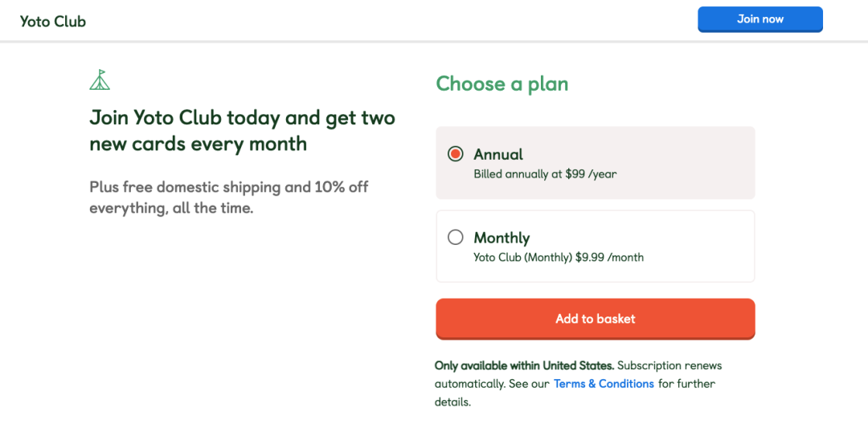Open the Terms & Conditions link
Screen dimensions: 868x428
[x=604, y=384]
